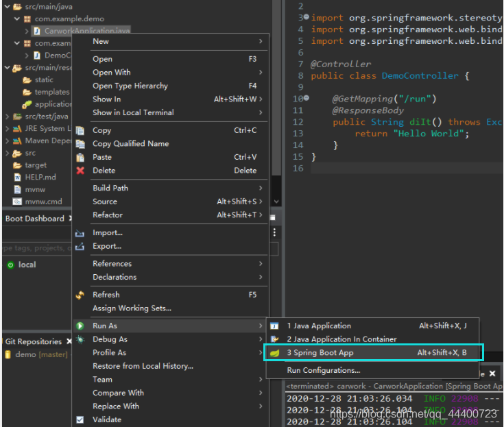Toggle the Validate checkbox in context menu
Viewport: 504px width, 427px height.
click(x=80, y=419)
